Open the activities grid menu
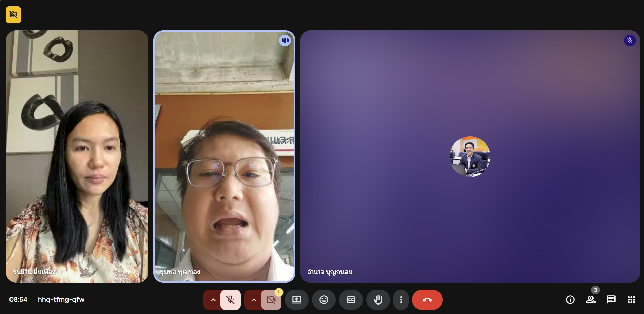The image size is (644, 314). [631, 300]
